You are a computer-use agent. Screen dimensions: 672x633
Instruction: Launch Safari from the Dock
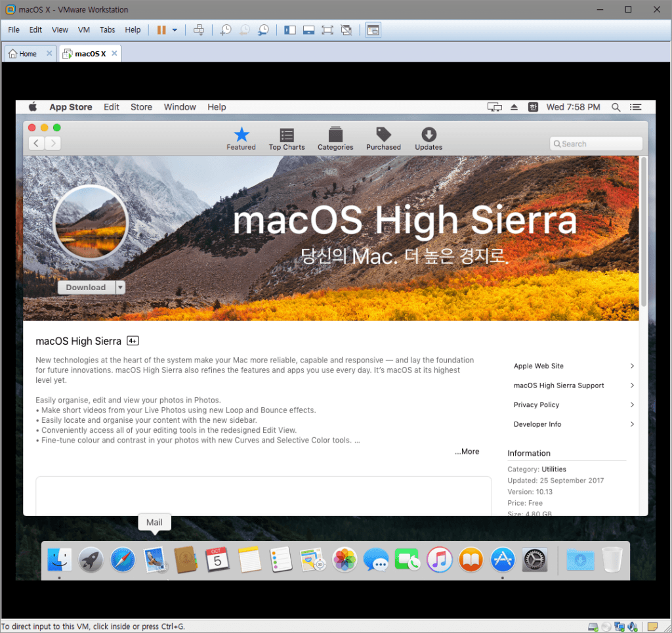tap(123, 559)
